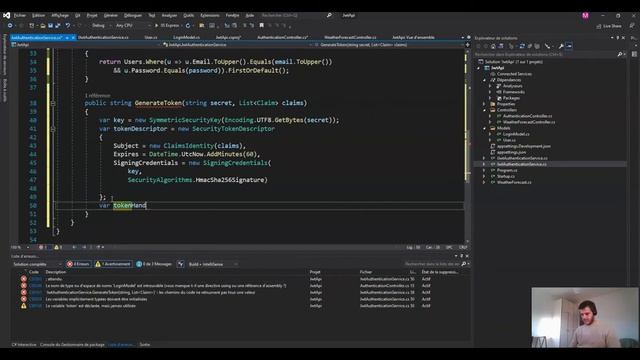
Task: Switch to the C# Interactive bottom tab
Action: pos(24,344)
